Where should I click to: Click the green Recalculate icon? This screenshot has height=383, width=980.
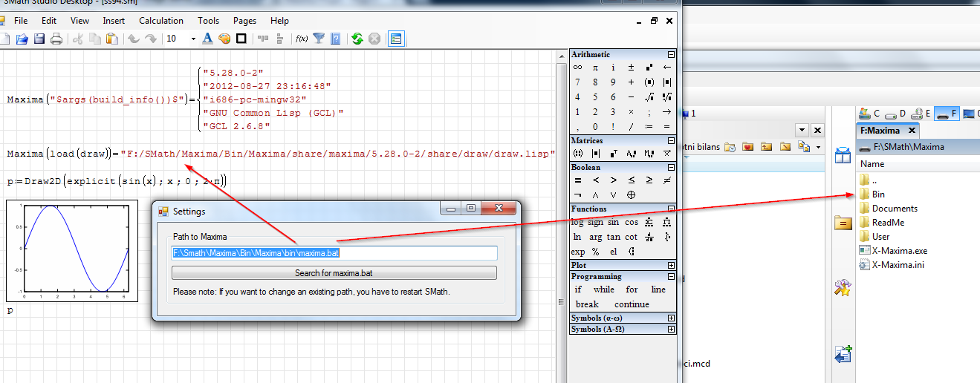[357, 39]
